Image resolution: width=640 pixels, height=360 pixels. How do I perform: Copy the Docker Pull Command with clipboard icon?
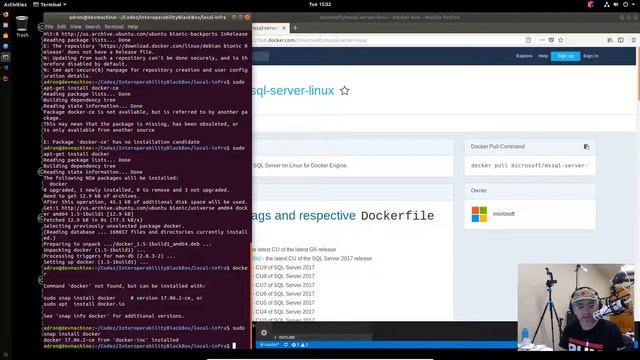click(x=587, y=147)
